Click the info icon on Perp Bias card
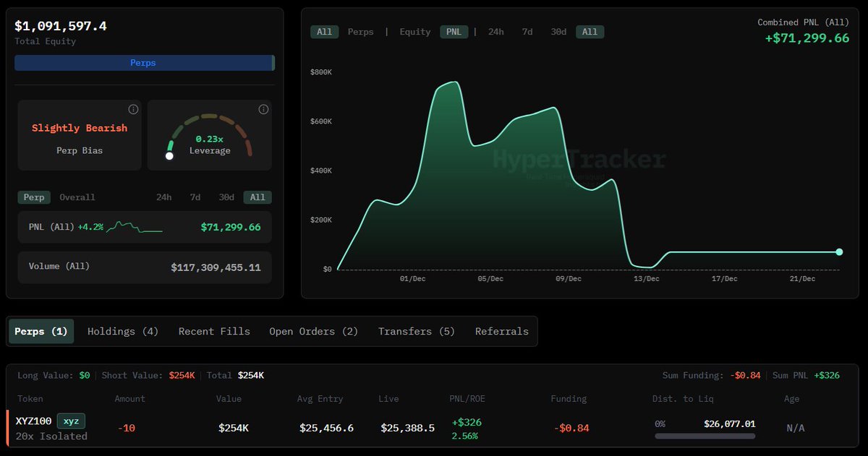868x456 pixels. [133, 110]
